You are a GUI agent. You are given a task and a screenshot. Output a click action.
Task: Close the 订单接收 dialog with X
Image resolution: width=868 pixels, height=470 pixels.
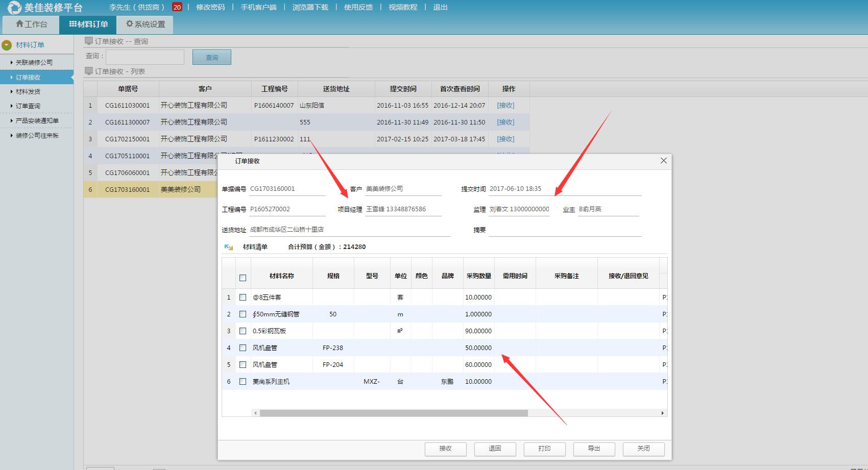(663, 161)
